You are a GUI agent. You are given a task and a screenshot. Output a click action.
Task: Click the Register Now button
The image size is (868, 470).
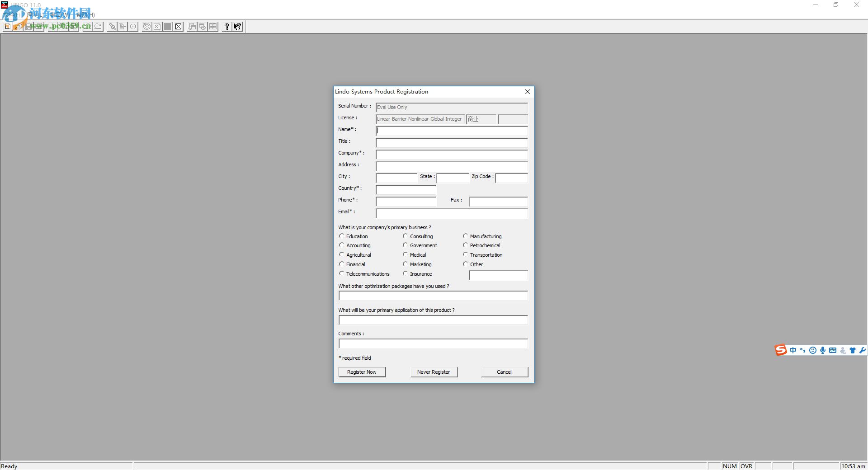[x=362, y=372]
